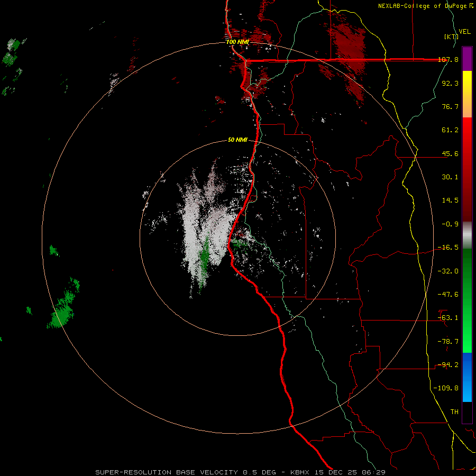This screenshot has height=476, width=476.
Task: Click the -0.9 velocity scale value
Action: 450,224
